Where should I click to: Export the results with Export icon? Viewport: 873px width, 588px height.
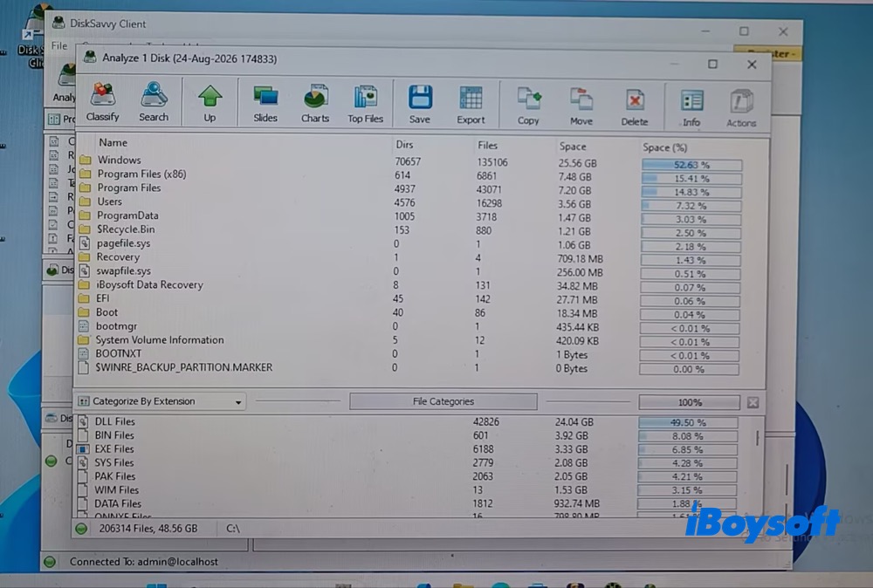tap(471, 106)
